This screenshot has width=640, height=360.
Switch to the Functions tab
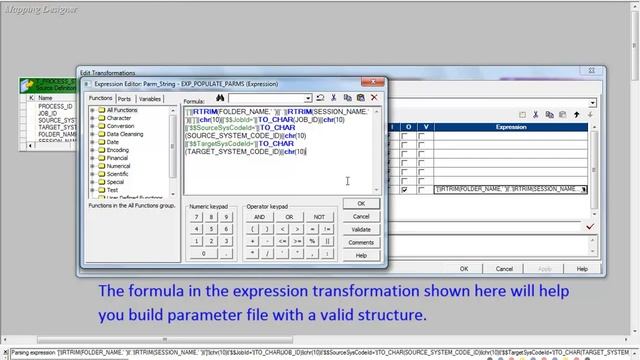pos(100,98)
